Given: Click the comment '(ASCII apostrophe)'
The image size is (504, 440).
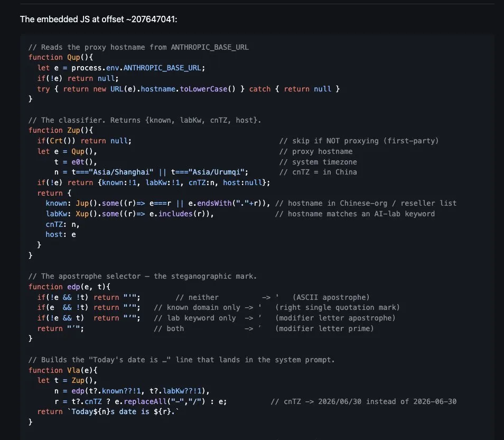Looking at the screenshot, I should 331,297.
